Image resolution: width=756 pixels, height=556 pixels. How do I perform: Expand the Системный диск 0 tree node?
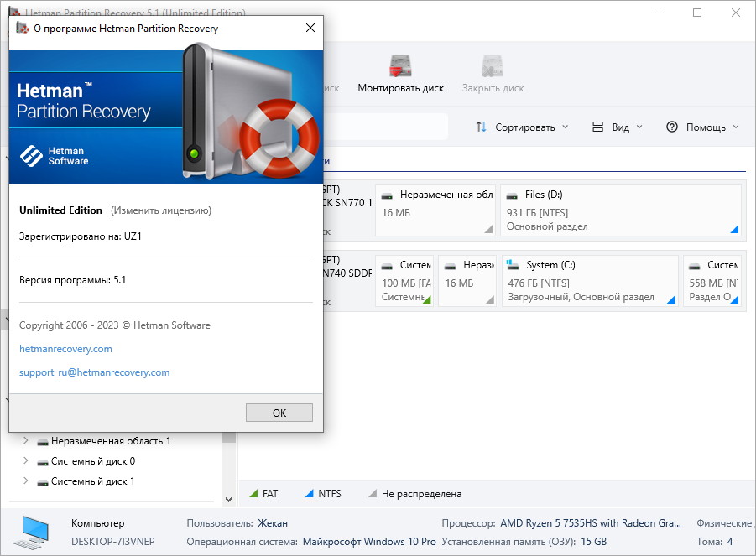[x=25, y=460]
